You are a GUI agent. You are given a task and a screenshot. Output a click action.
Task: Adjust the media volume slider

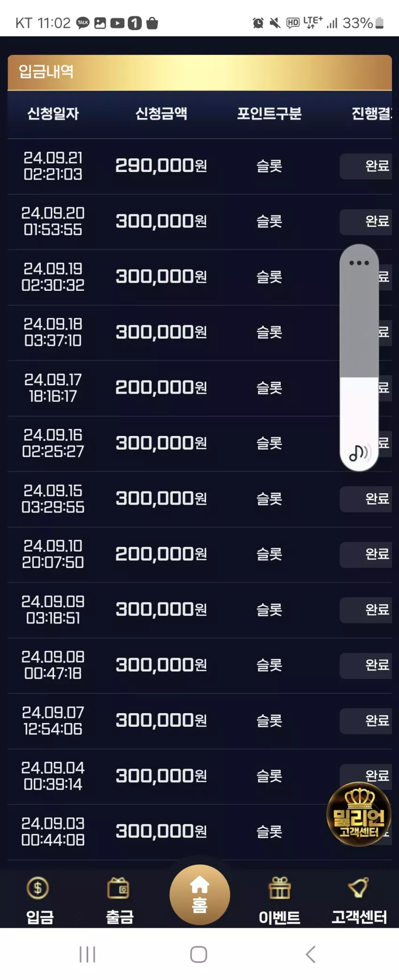click(359, 357)
